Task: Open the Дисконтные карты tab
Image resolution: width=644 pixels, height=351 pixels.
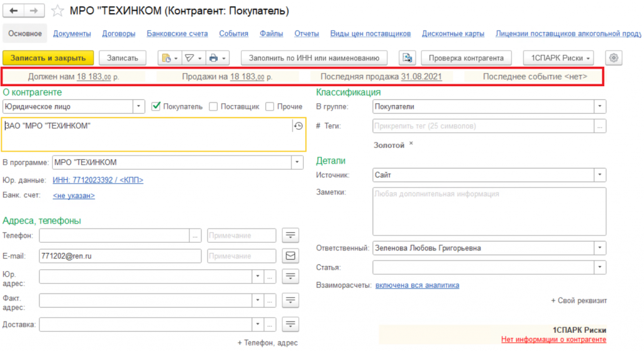Action: (x=453, y=33)
